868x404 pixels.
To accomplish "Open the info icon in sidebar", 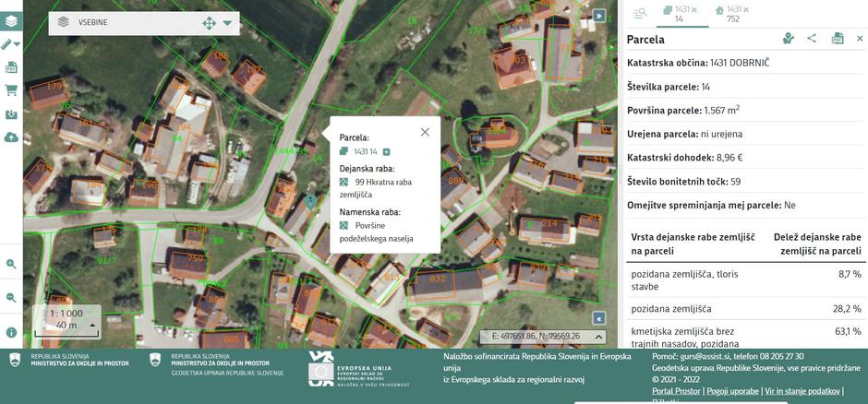I will (x=11, y=332).
